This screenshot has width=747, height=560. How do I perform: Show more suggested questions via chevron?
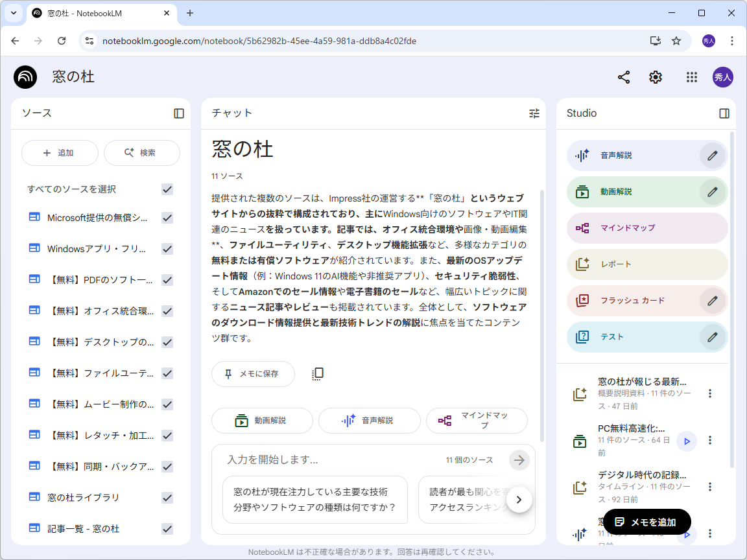[x=519, y=500]
